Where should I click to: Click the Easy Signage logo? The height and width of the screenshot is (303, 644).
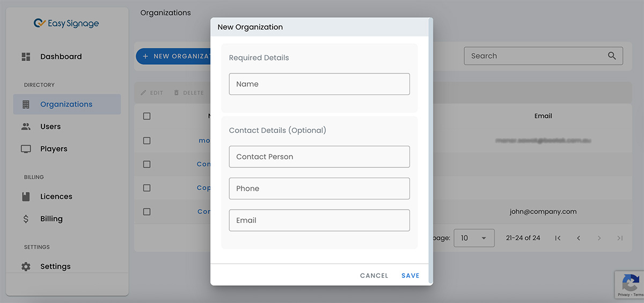pyautogui.click(x=67, y=24)
